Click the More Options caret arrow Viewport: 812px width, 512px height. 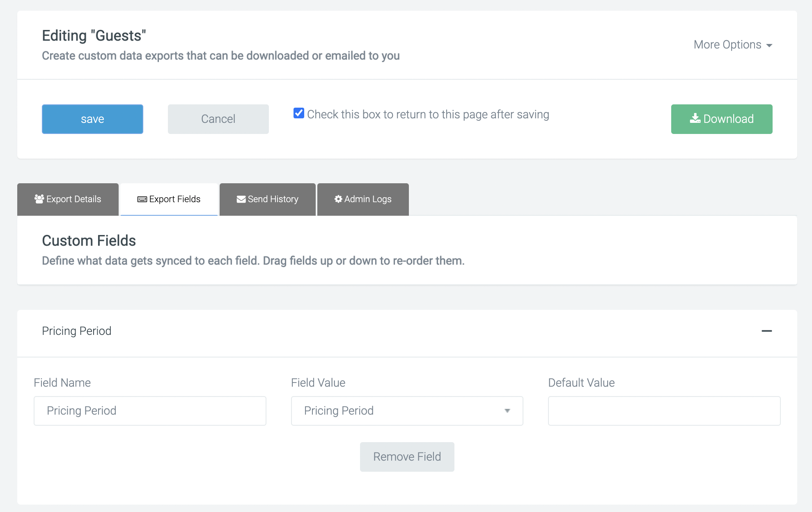(x=769, y=46)
